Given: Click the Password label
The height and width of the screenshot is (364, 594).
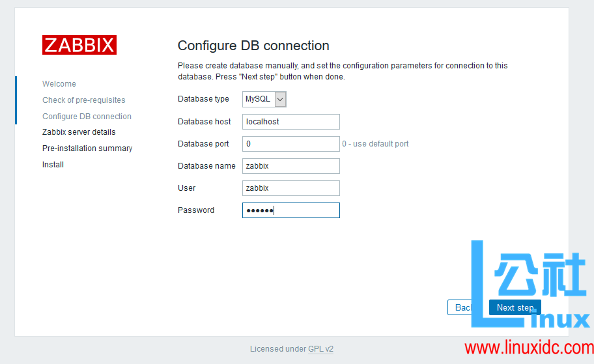Looking at the screenshot, I should point(196,210).
